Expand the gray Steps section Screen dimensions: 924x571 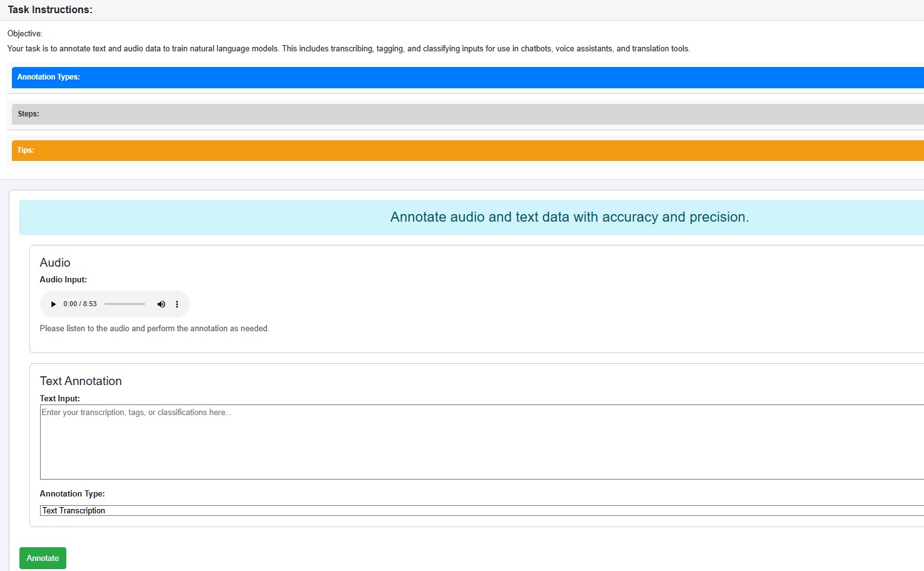coord(468,114)
